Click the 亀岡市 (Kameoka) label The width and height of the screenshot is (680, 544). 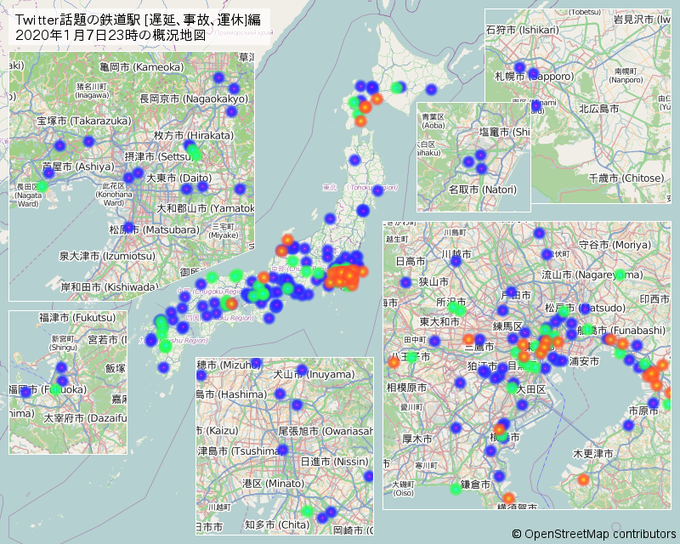(x=141, y=67)
